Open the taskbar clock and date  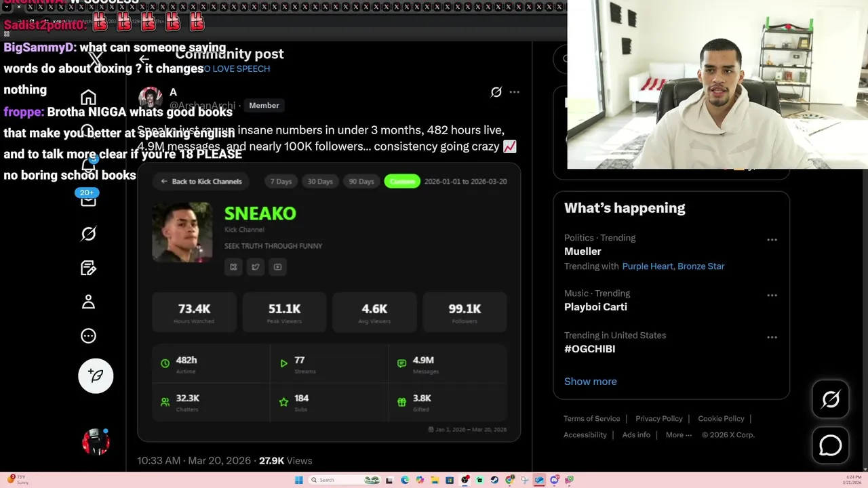click(x=851, y=480)
